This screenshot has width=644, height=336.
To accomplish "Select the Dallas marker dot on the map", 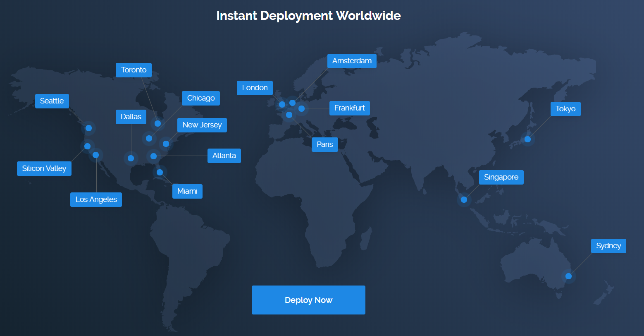I will coord(131,158).
